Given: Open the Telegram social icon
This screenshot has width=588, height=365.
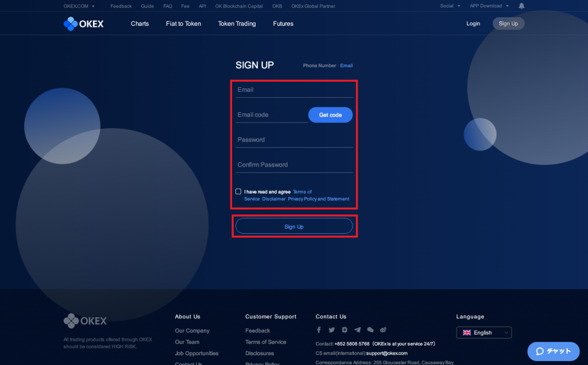Looking at the screenshot, I should point(357,330).
